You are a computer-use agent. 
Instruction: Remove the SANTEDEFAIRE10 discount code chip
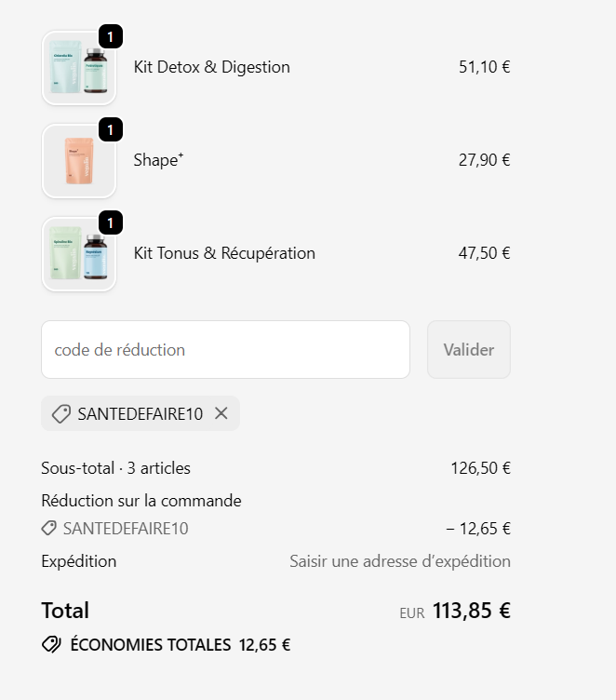[221, 414]
